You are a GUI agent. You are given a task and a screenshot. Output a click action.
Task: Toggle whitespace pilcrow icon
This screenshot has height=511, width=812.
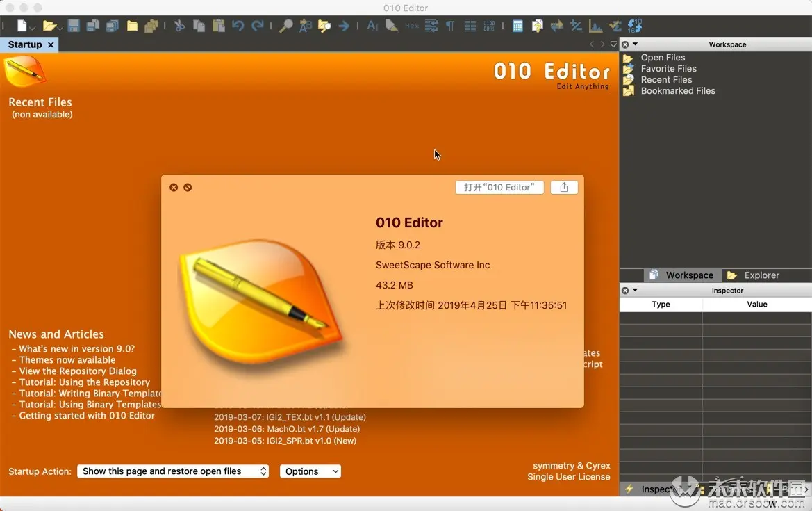click(451, 26)
